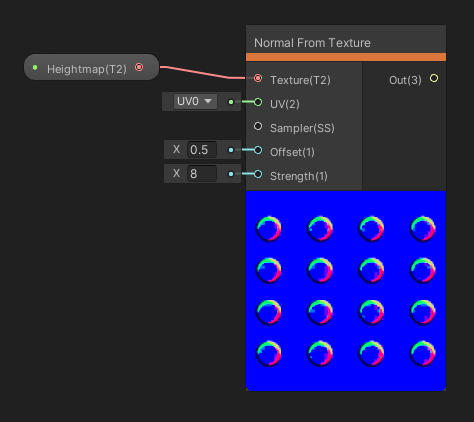Click the normal map preview thumbnail
The image size is (474, 422).
[x=346, y=291]
